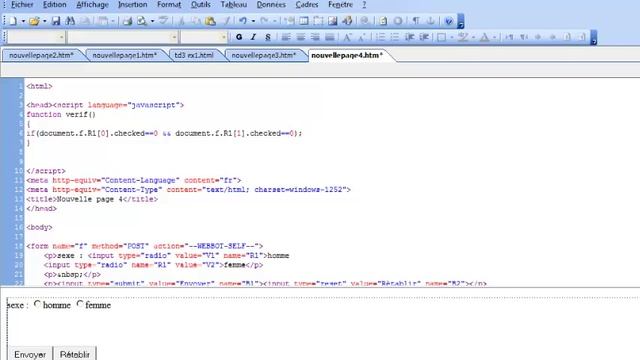The image size is (640, 360).
Task: Click the Open folder icon
Action: (34, 21)
